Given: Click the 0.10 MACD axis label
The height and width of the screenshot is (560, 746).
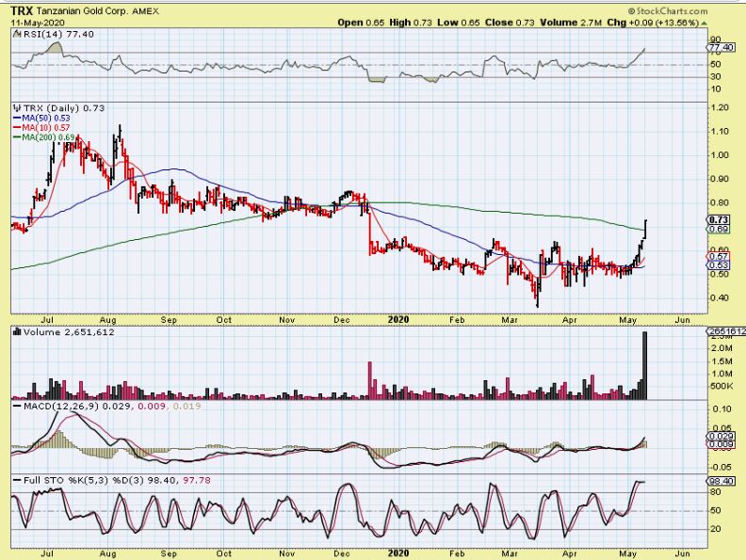Looking at the screenshot, I should point(722,408).
